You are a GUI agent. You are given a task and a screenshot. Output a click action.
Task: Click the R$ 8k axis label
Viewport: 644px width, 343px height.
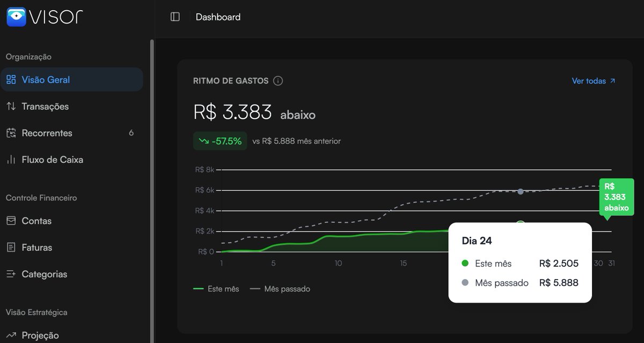[204, 170]
